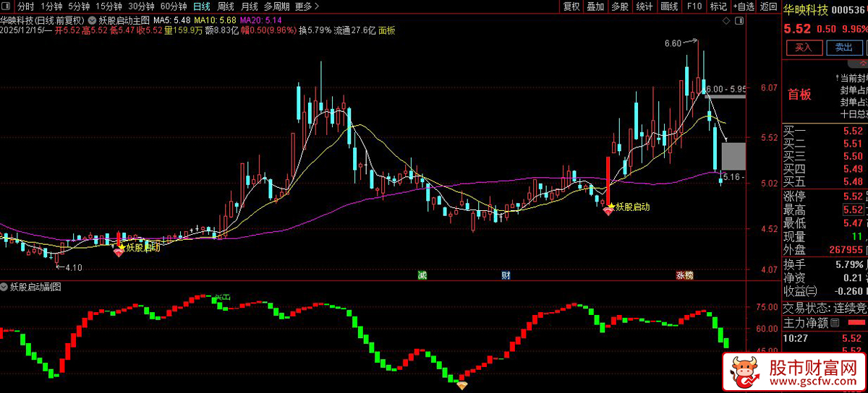Open main indicator dropdown next to 华映科技 title
This screenshot has height=393, width=868.
(92, 20)
